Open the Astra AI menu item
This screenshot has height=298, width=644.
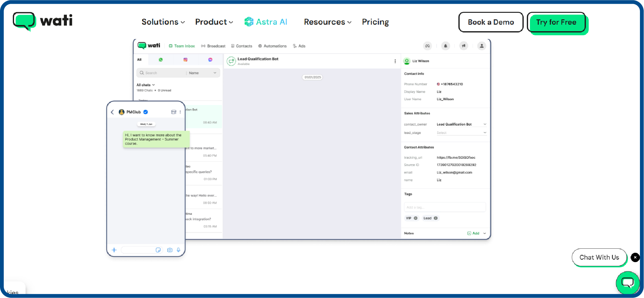point(266,22)
